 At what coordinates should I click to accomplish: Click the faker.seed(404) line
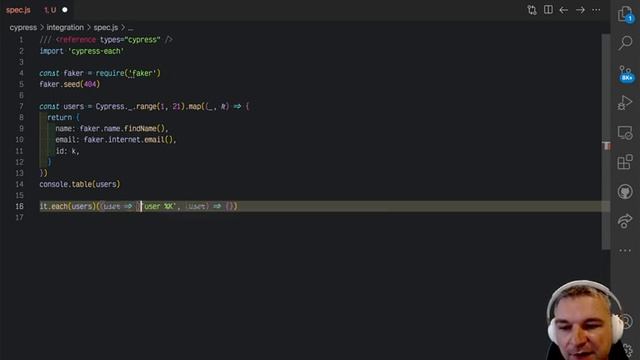click(x=69, y=84)
